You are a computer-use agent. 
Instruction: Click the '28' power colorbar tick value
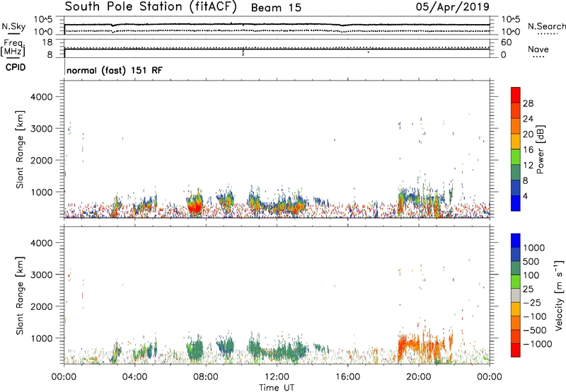coord(528,103)
